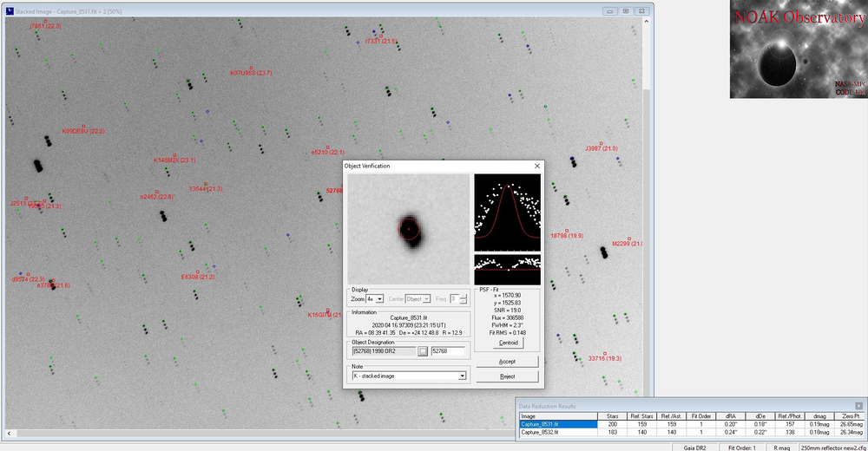Click the Reject button

click(x=508, y=376)
